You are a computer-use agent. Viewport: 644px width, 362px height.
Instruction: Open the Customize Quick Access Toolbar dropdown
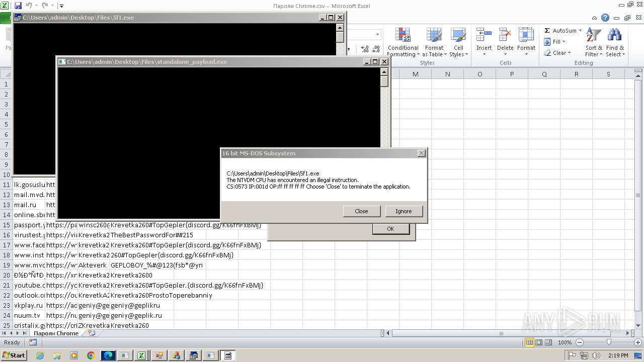click(61, 6)
